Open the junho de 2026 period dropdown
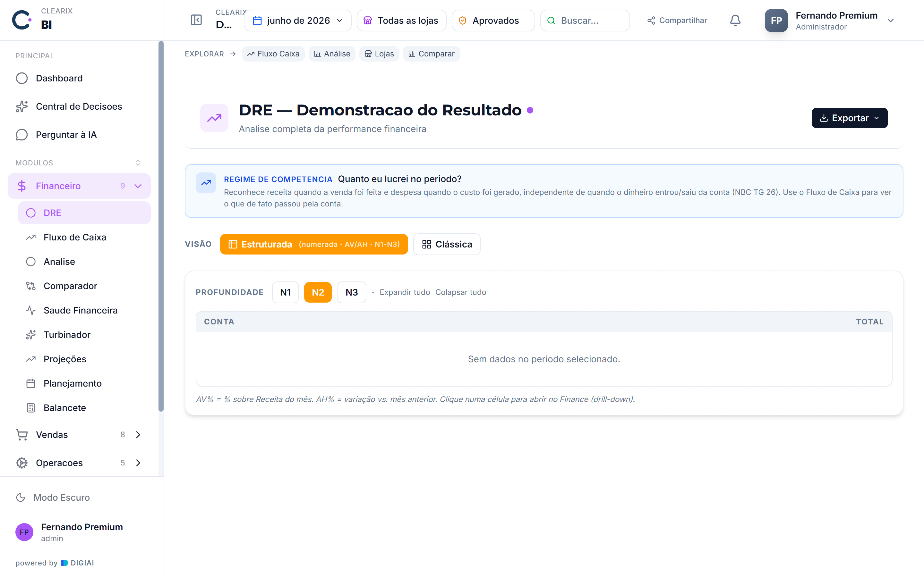This screenshot has height=577, width=924. (298, 21)
